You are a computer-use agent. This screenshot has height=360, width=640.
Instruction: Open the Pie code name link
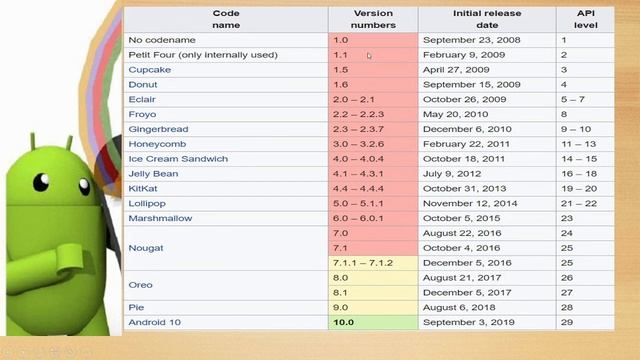(x=136, y=307)
